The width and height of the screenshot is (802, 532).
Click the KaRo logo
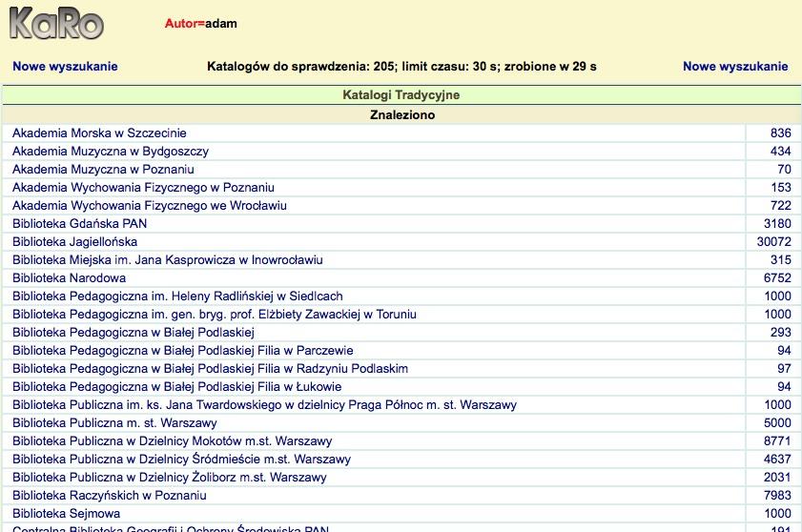click(56, 23)
